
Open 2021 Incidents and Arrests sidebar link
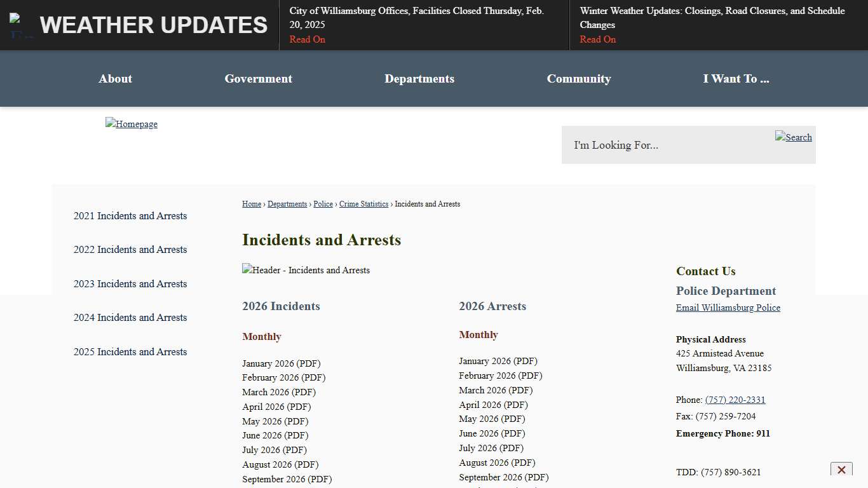130,216
